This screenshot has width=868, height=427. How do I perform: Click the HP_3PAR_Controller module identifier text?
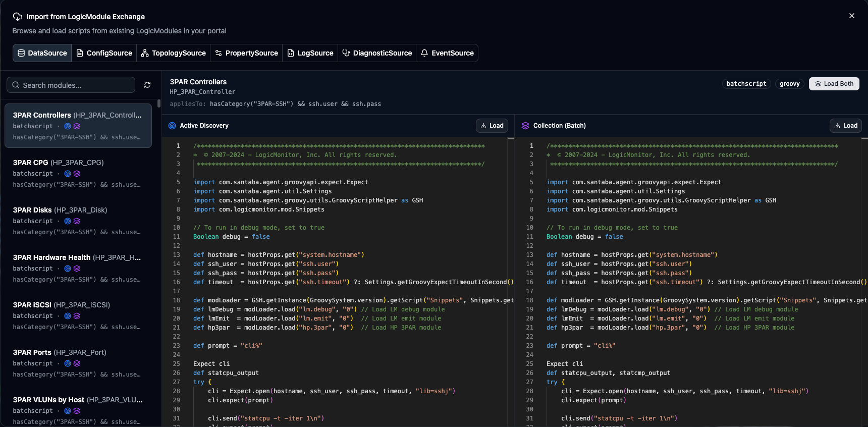pos(202,92)
